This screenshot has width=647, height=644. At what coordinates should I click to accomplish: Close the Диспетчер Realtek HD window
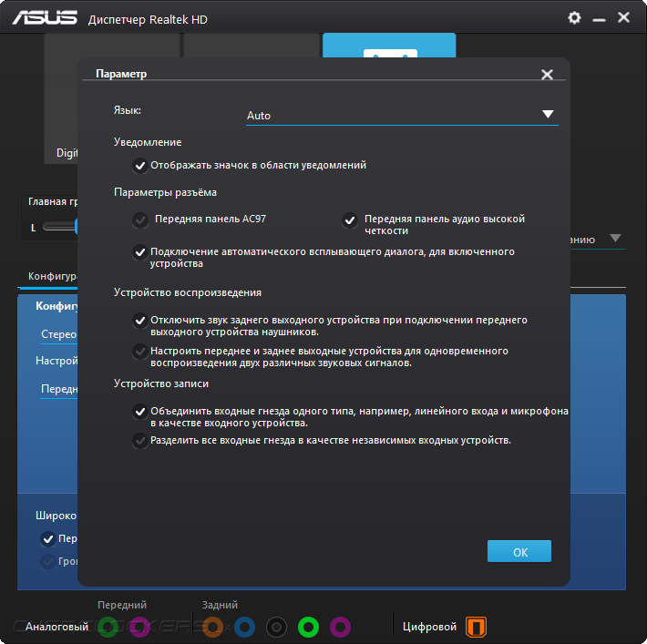point(623,17)
